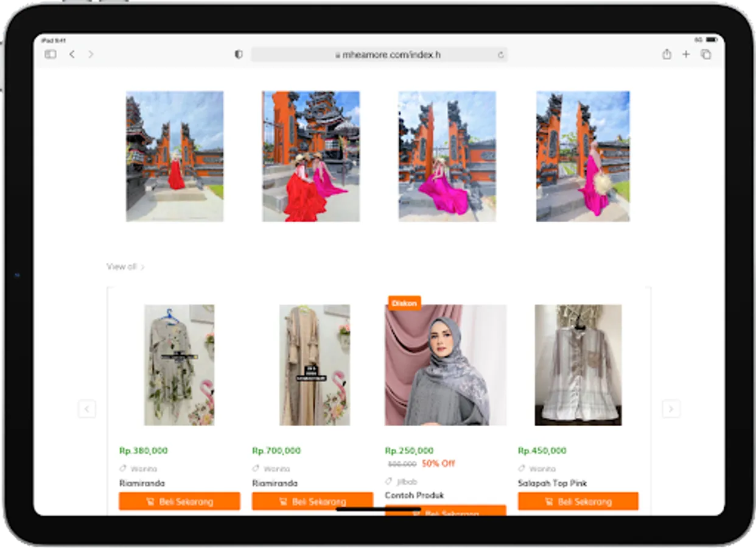Image resolution: width=756 pixels, height=548 pixels.
Task: Click the 50% Off label
Action: pos(438,463)
